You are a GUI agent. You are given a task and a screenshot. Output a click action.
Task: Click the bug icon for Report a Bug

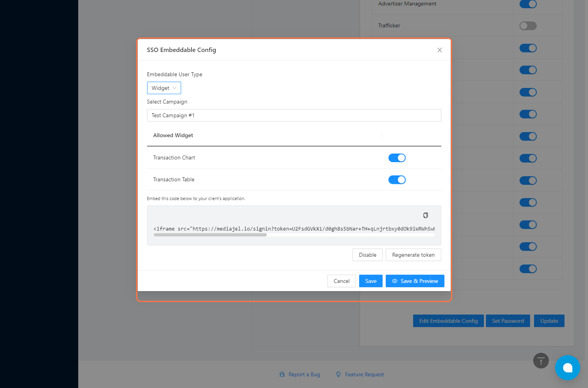tap(282, 374)
